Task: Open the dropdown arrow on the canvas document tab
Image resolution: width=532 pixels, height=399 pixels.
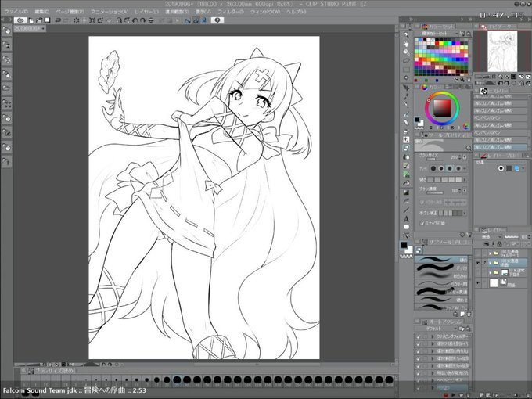Action: 43,29
